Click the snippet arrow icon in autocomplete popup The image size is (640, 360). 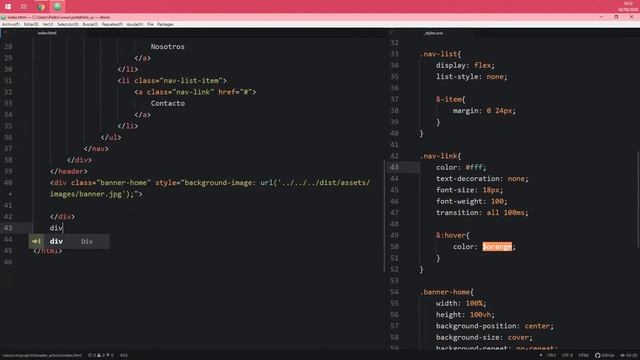point(36,241)
